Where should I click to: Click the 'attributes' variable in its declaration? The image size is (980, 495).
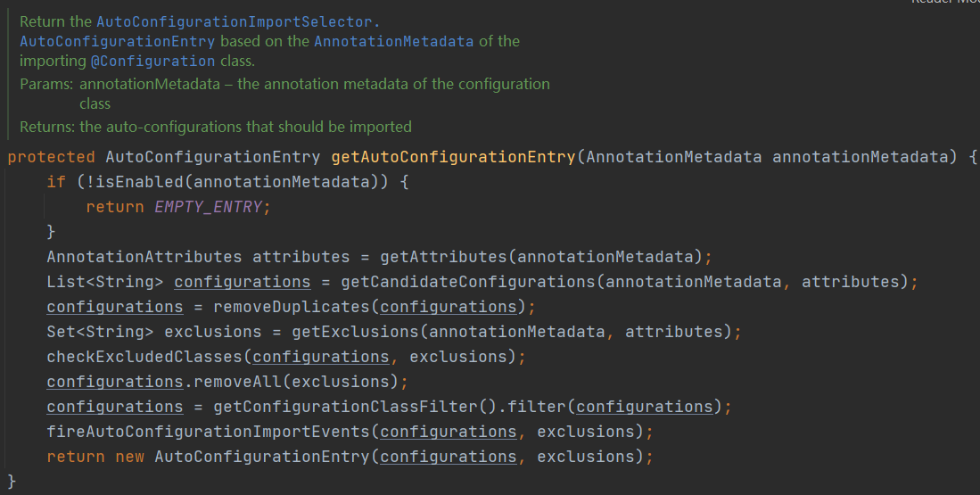pyautogui.click(x=301, y=257)
